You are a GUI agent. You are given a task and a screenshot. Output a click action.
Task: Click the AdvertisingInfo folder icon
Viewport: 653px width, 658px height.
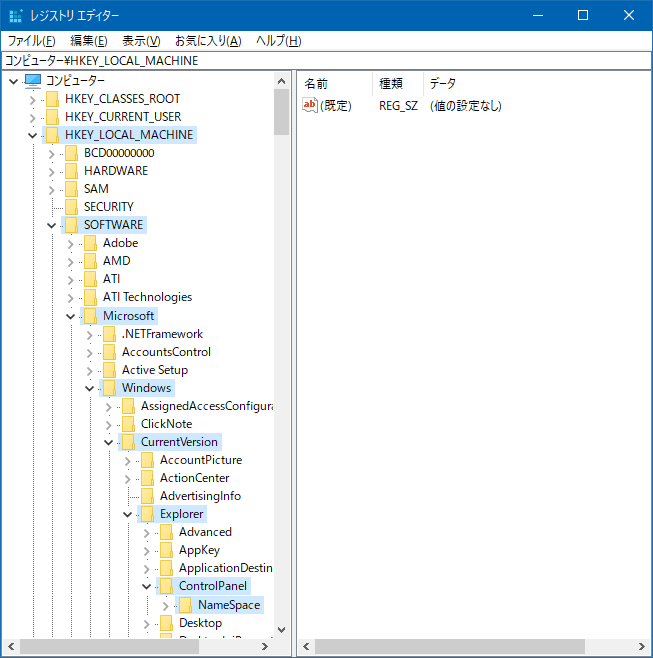coord(147,496)
